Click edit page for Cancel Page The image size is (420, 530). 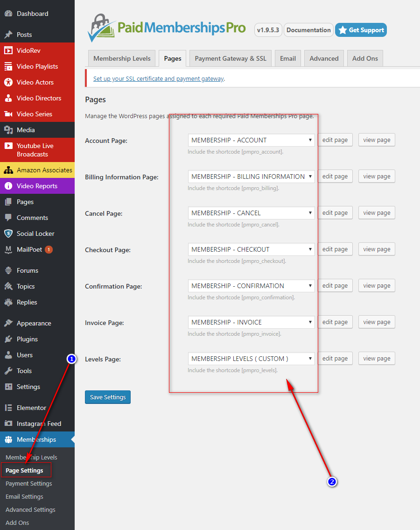pyautogui.click(x=335, y=213)
